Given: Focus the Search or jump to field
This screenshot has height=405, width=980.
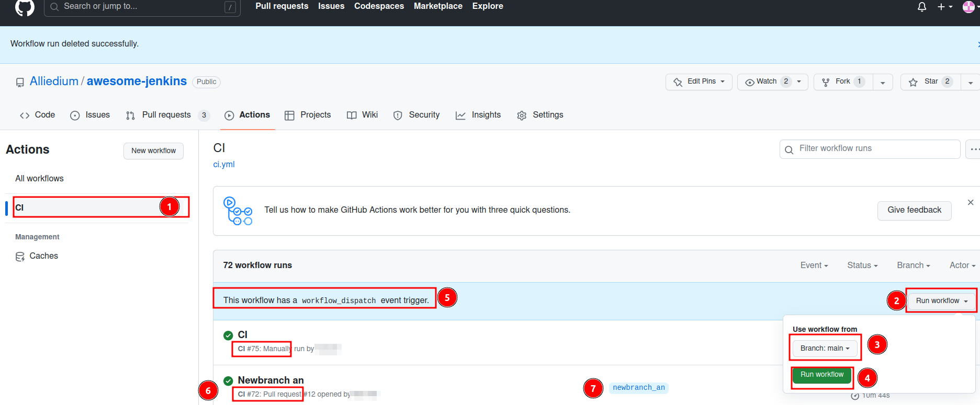Looking at the screenshot, I should (x=142, y=7).
